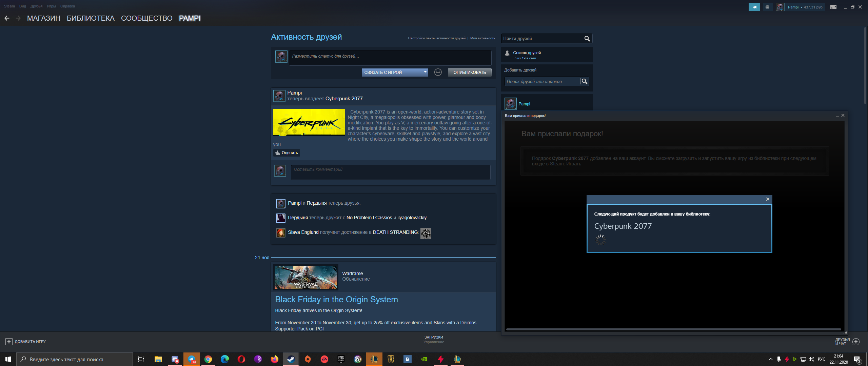
Task: Open the friends chat plus icon
Action: coord(856,342)
